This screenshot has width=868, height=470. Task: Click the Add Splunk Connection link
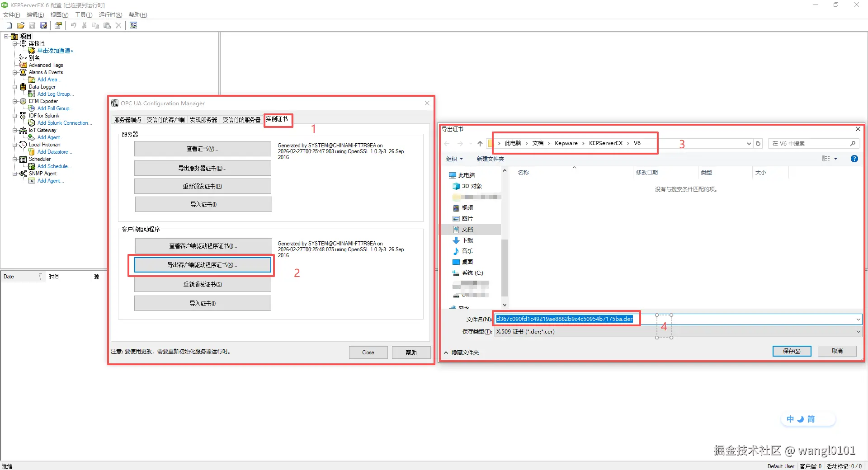pyautogui.click(x=64, y=123)
